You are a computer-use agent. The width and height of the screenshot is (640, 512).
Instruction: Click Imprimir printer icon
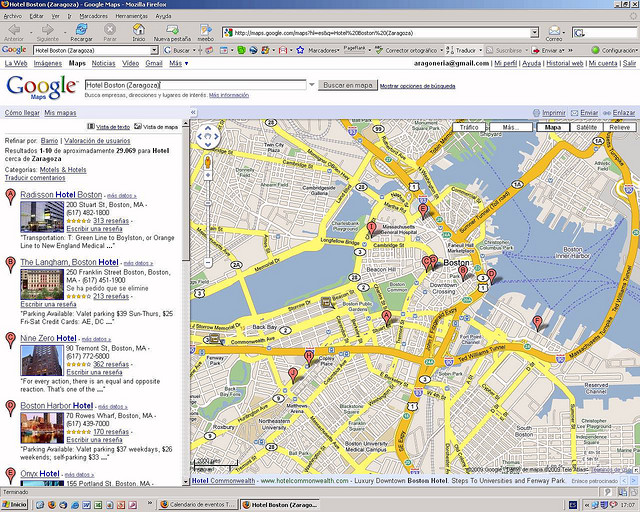tap(537, 113)
